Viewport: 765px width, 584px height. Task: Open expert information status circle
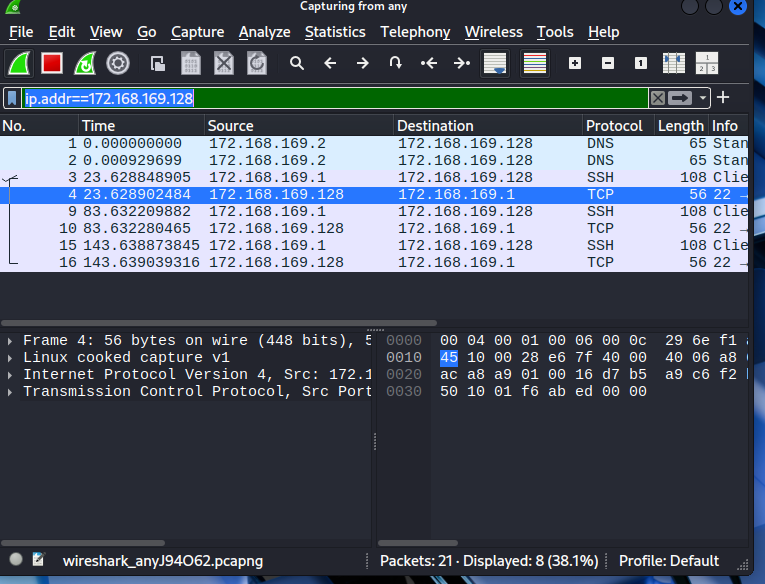16,560
